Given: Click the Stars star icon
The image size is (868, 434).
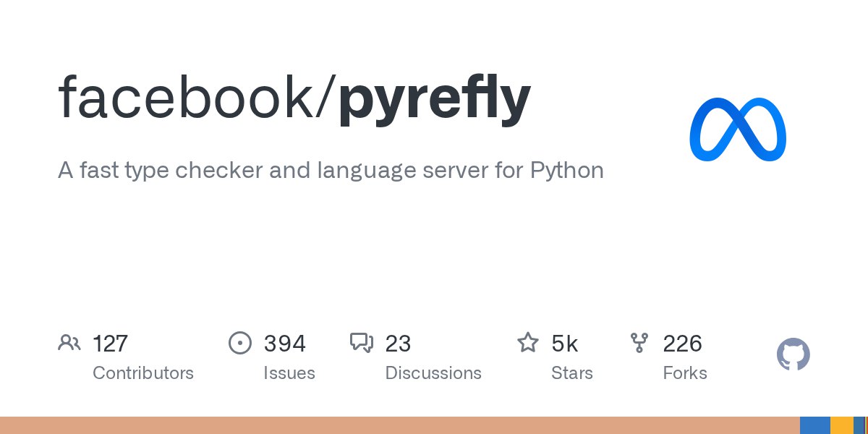Looking at the screenshot, I should [x=527, y=343].
